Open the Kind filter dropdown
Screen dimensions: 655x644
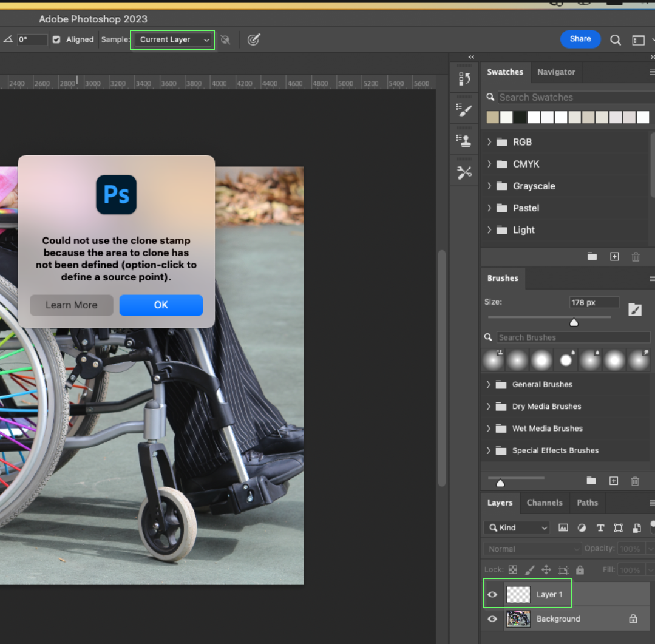coord(516,527)
